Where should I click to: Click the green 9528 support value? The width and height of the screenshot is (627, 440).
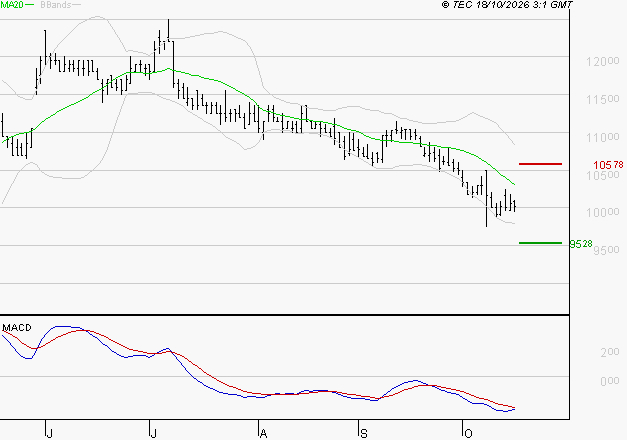click(x=581, y=244)
